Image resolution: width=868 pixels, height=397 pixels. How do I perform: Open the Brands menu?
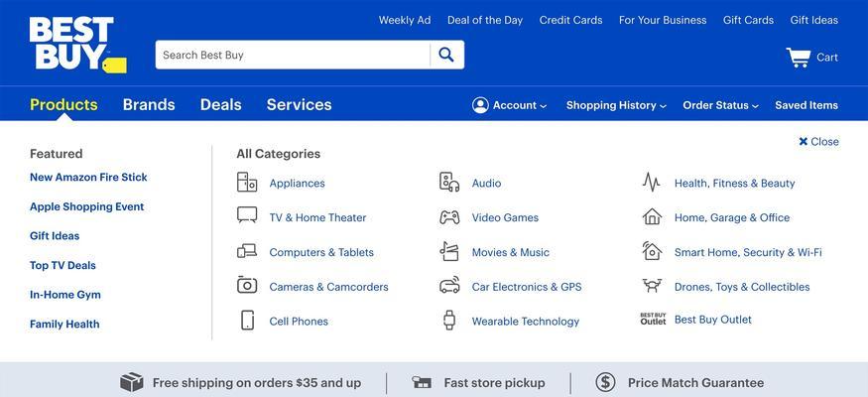pyautogui.click(x=149, y=104)
